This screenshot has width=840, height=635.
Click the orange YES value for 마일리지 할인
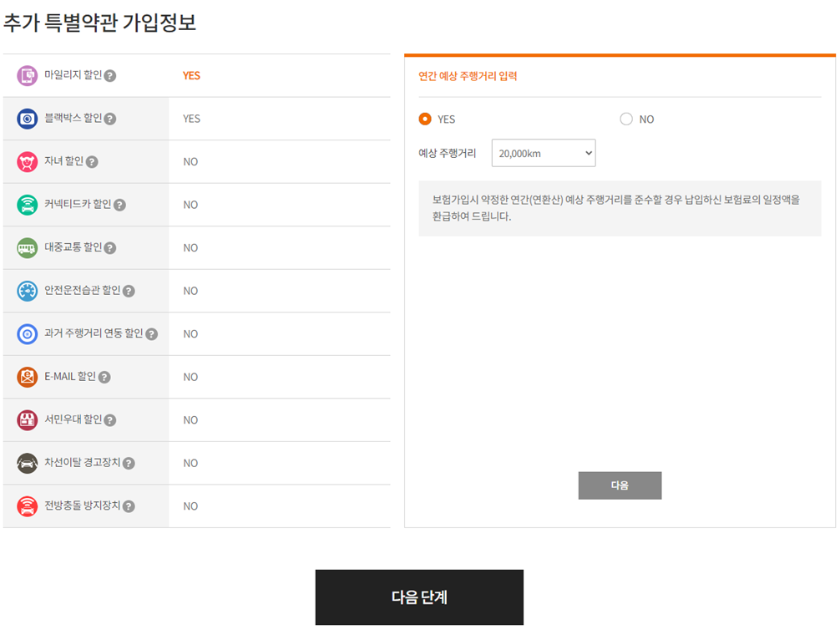(191, 75)
